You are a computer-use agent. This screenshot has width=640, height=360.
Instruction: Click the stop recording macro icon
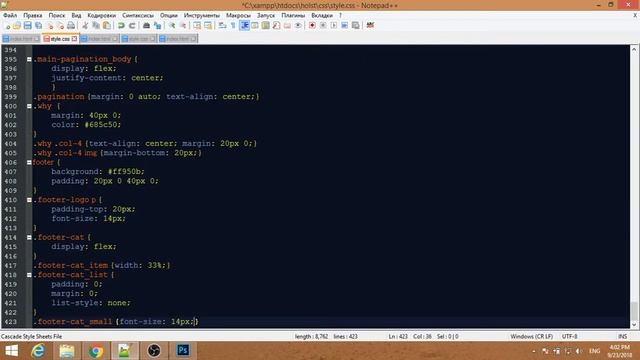point(323,25)
